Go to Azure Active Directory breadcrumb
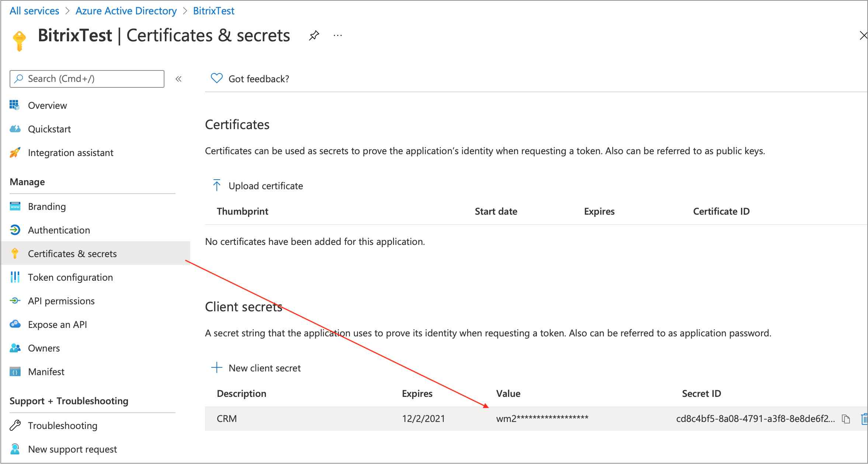Viewport: 868px width, 464px height. [x=126, y=11]
